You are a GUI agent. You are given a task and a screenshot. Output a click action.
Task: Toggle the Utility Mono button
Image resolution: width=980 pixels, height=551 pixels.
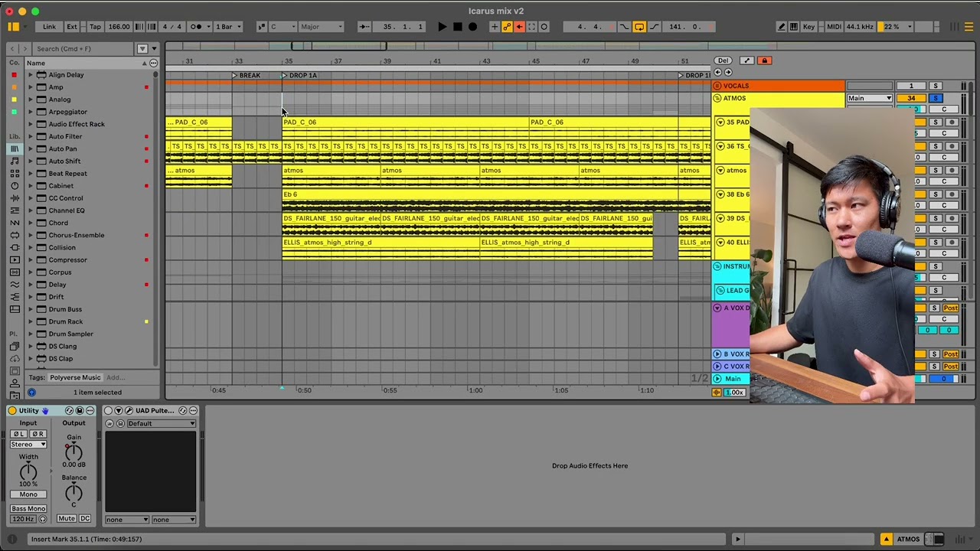pyautogui.click(x=28, y=494)
